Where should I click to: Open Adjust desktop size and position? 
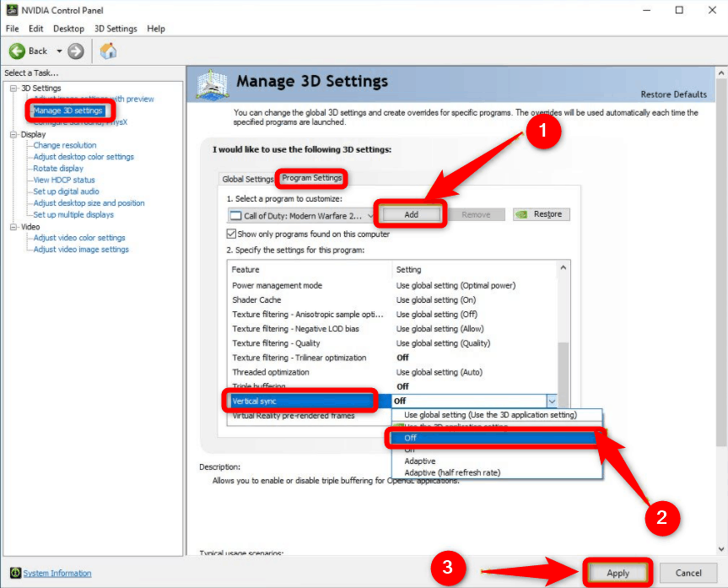tap(89, 203)
